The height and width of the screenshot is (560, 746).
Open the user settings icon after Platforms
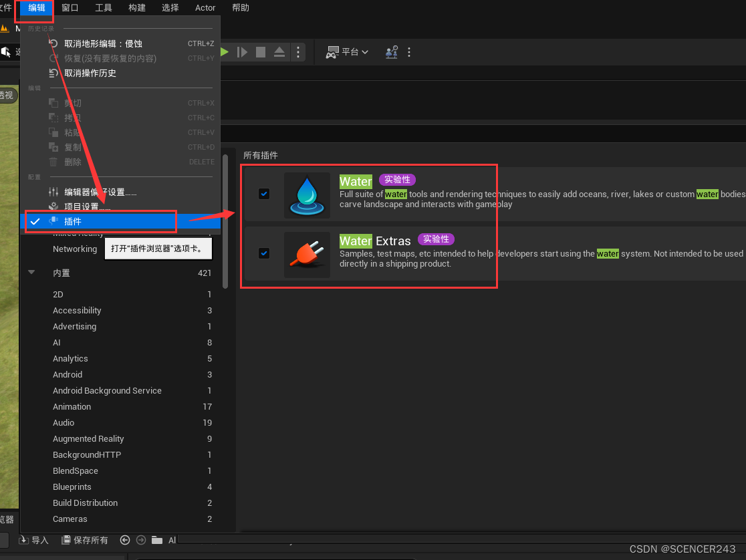pyautogui.click(x=392, y=52)
